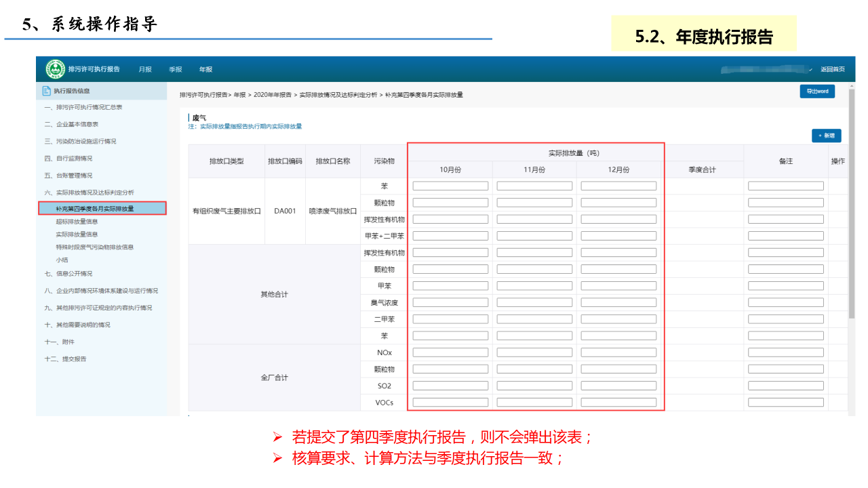Screen dimensions: 868x488
Task: Click the MEE logo in the header
Action: point(56,69)
